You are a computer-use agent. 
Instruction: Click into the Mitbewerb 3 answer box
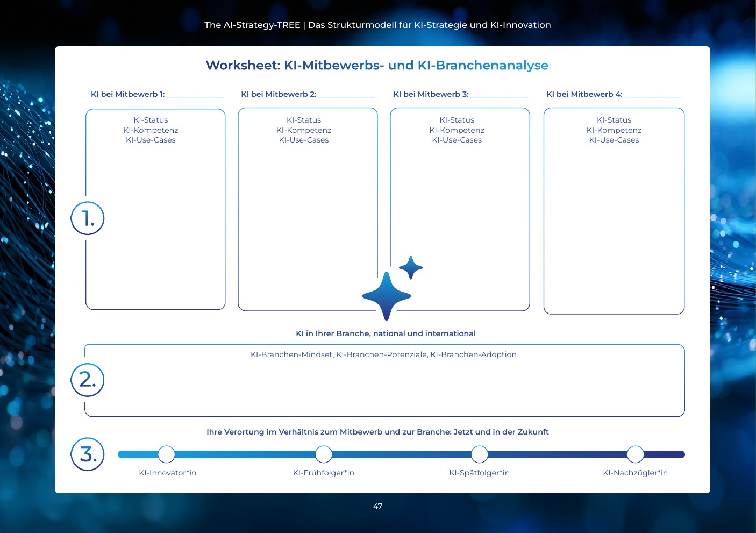pyautogui.click(x=460, y=209)
